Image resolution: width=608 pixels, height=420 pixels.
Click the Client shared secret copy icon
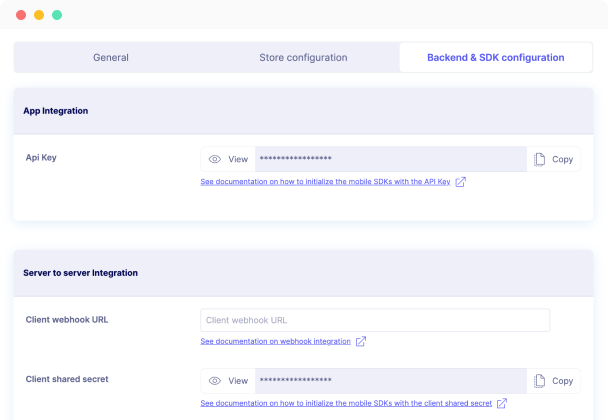pos(539,381)
